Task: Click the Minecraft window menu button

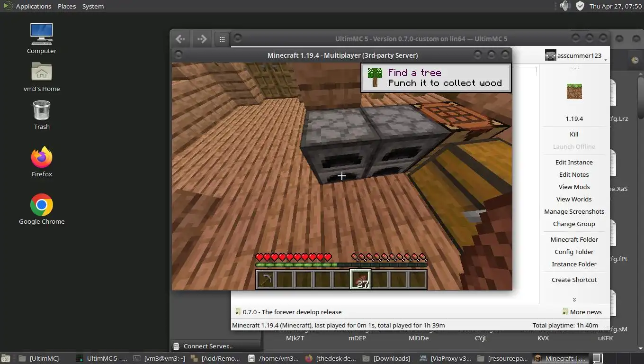Action: point(179,55)
